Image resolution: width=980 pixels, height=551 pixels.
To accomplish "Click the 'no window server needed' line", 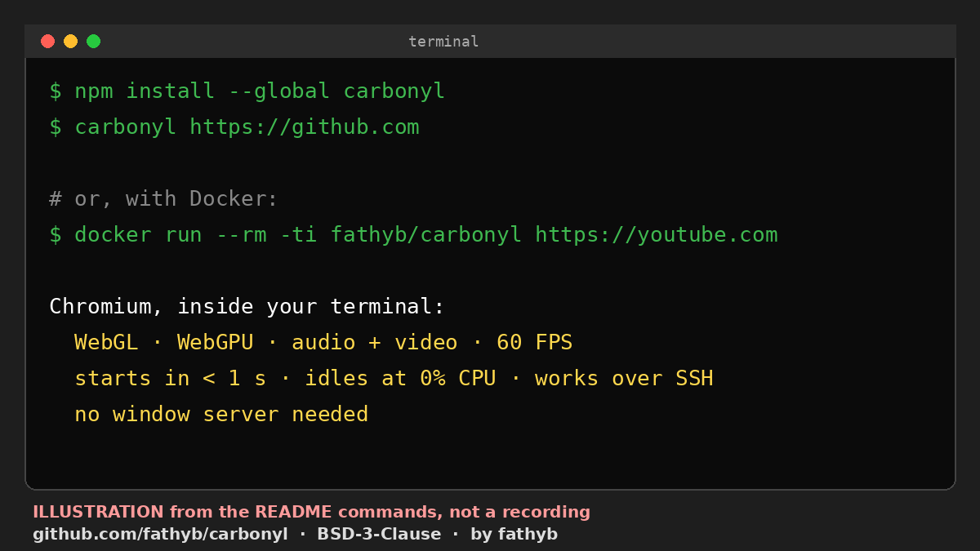I will pyautogui.click(x=221, y=414).
